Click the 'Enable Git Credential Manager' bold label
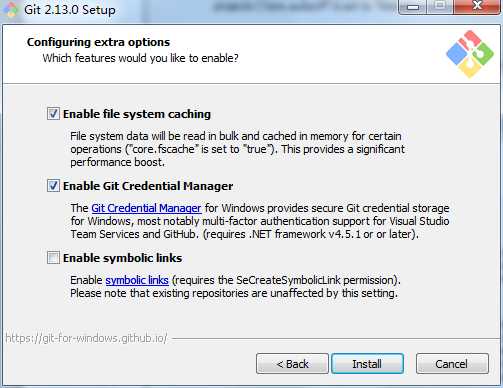Viewport: 503px width, 388px height. click(148, 186)
